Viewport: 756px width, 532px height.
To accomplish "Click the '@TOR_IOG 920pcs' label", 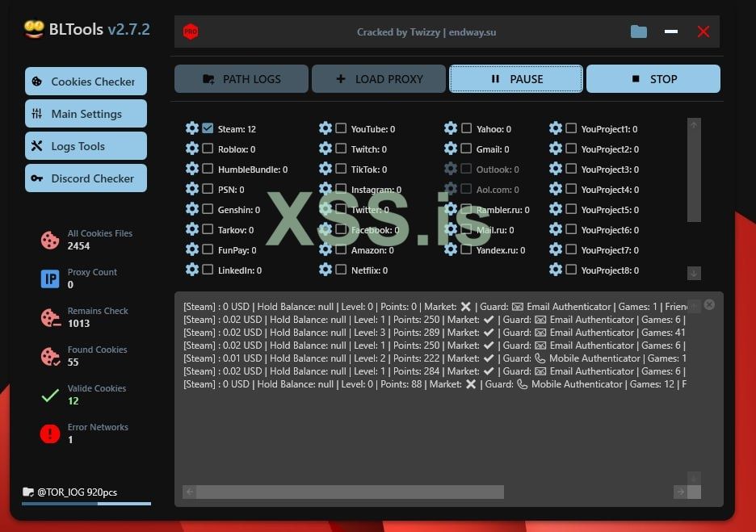I will coord(78,492).
